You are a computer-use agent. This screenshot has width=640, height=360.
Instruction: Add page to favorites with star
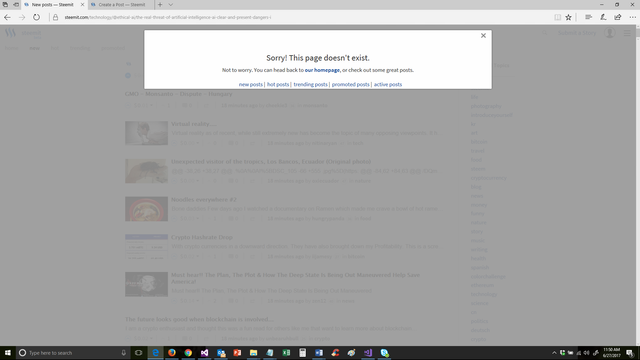point(569,17)
